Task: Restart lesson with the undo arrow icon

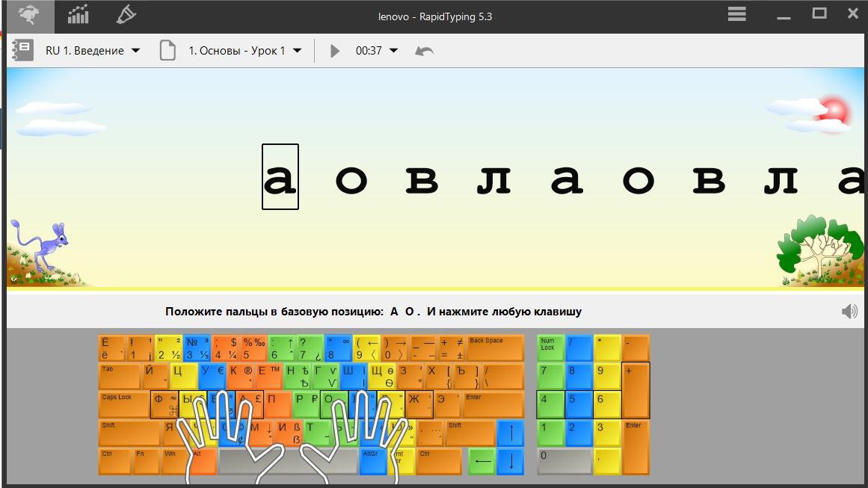Action: pos(424,51)
